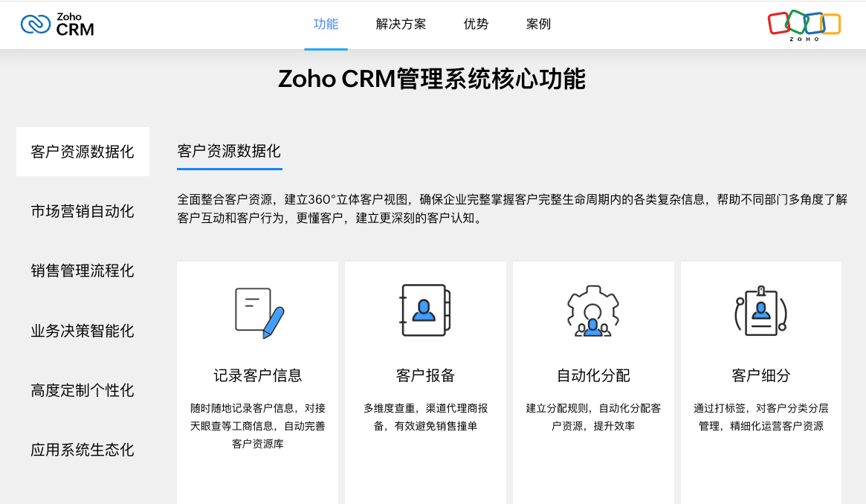Open the 功能 navigation tab

[326, 24]
